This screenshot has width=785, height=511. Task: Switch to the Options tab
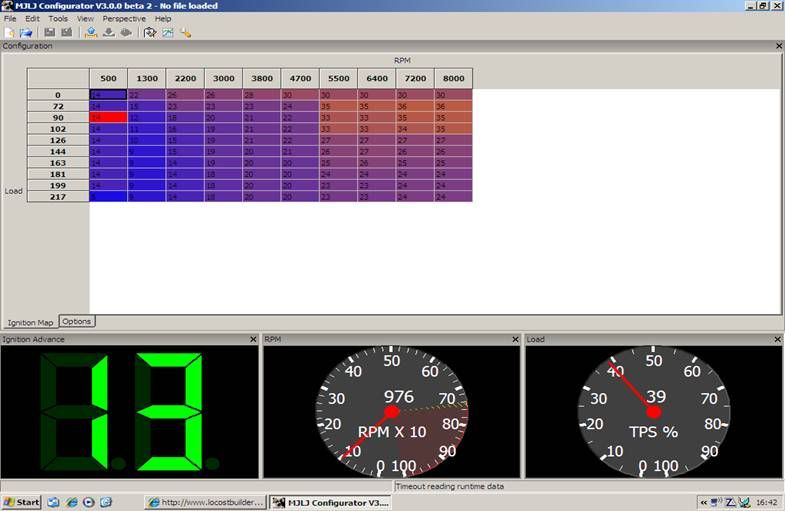point(76,321)
